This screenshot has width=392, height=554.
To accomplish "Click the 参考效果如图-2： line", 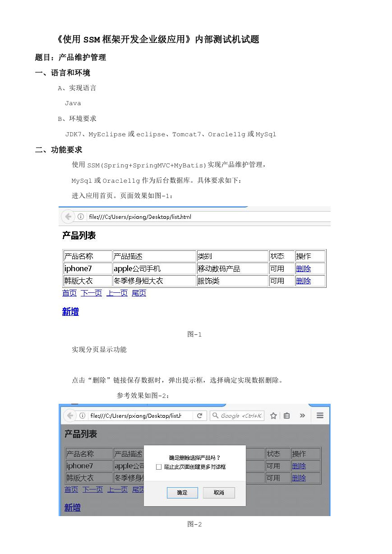I will pyautogui.click(x=143, y=396).
